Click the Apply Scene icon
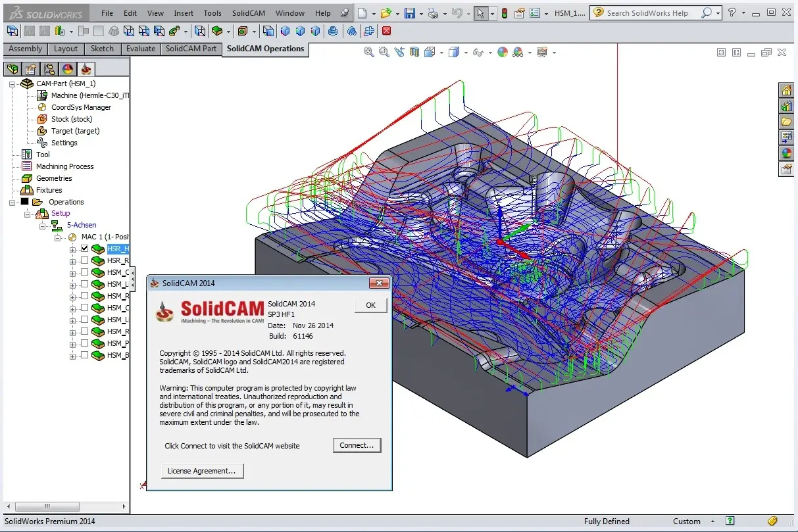The width and height of the screenshot is (798, 532). pos(518,52)
